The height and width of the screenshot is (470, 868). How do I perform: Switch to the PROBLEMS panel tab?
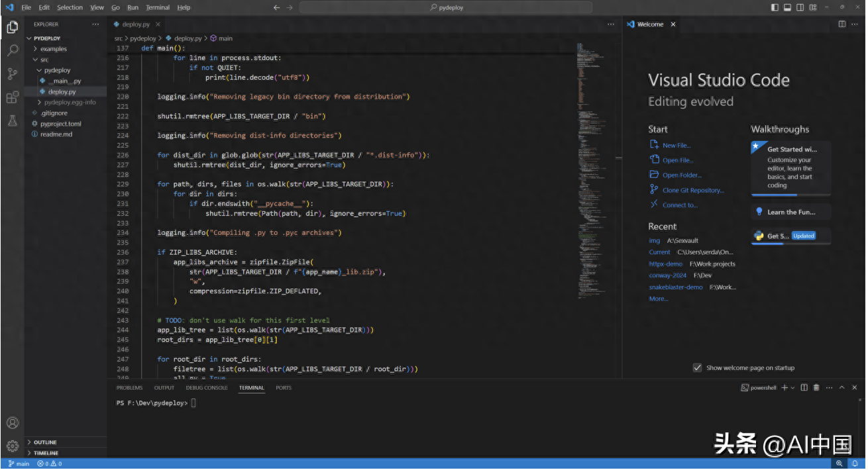(x=130, y=388)
